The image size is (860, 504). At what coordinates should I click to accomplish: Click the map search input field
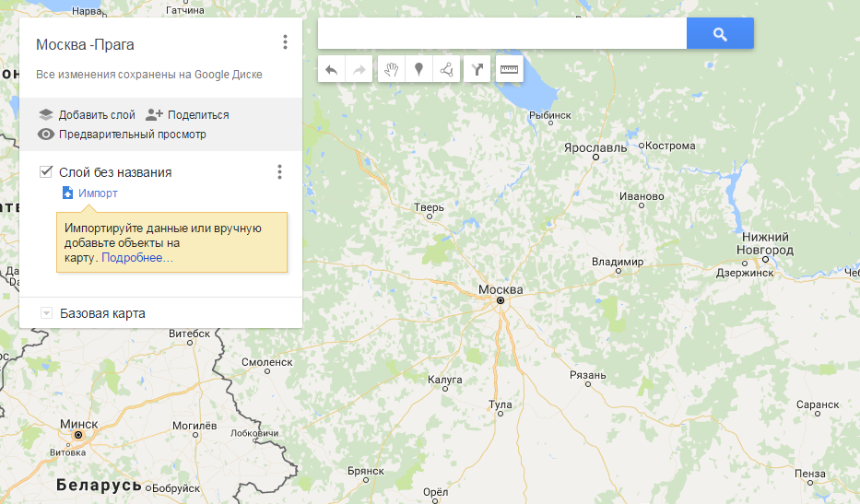point(501,34)
